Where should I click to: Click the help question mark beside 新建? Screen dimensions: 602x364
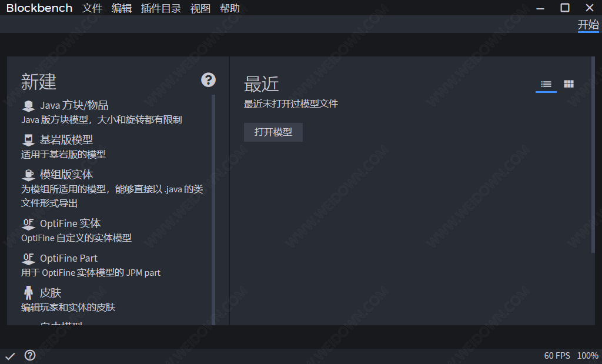click(209, 80)
